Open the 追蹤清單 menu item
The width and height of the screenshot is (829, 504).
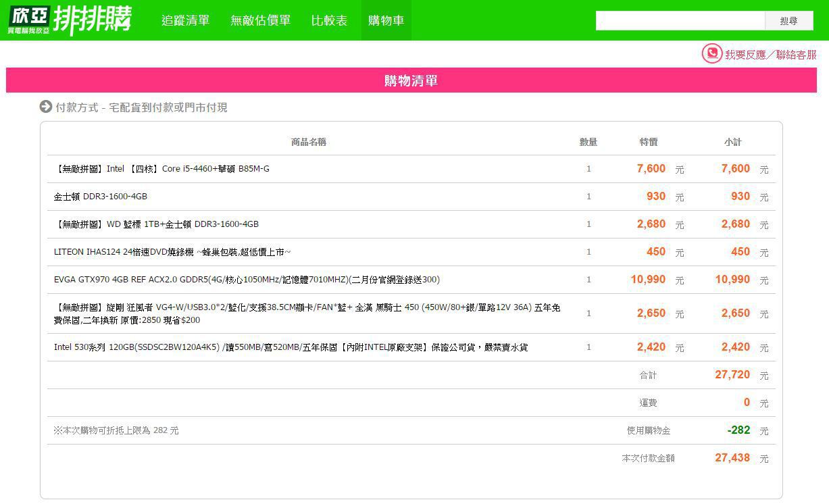[x=186, y=20]
